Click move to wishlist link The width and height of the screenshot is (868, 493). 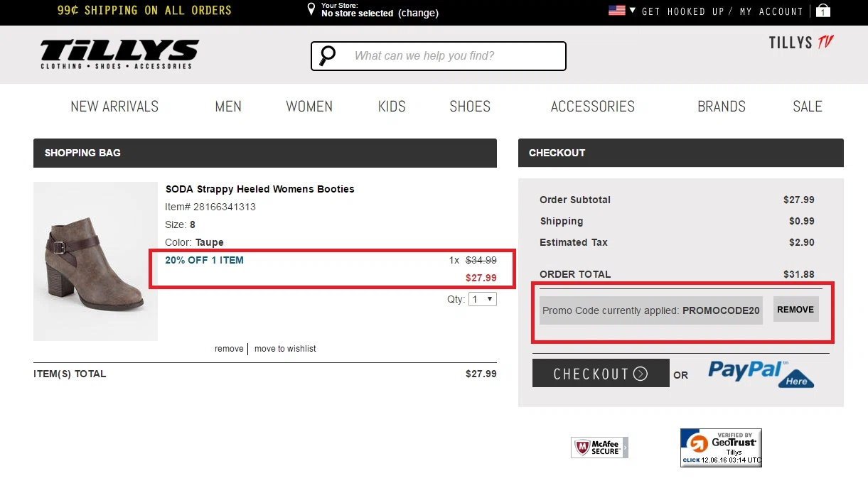coord(285,349)
